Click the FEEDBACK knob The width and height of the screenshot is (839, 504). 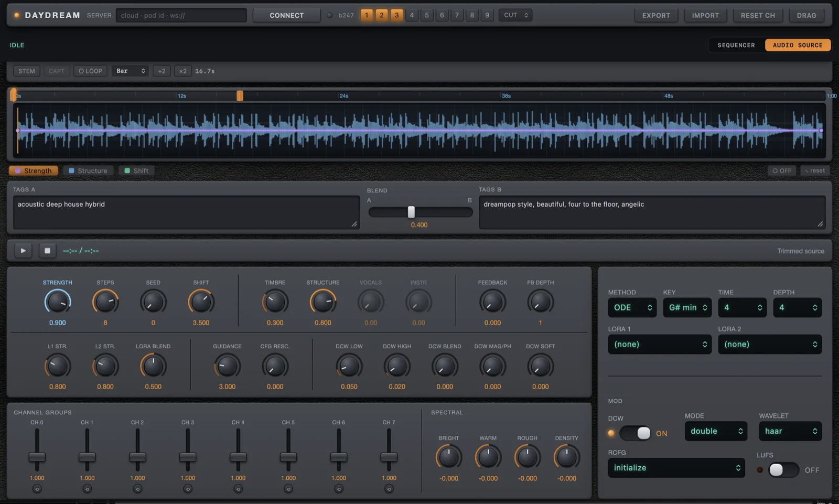tap(492, 302)
